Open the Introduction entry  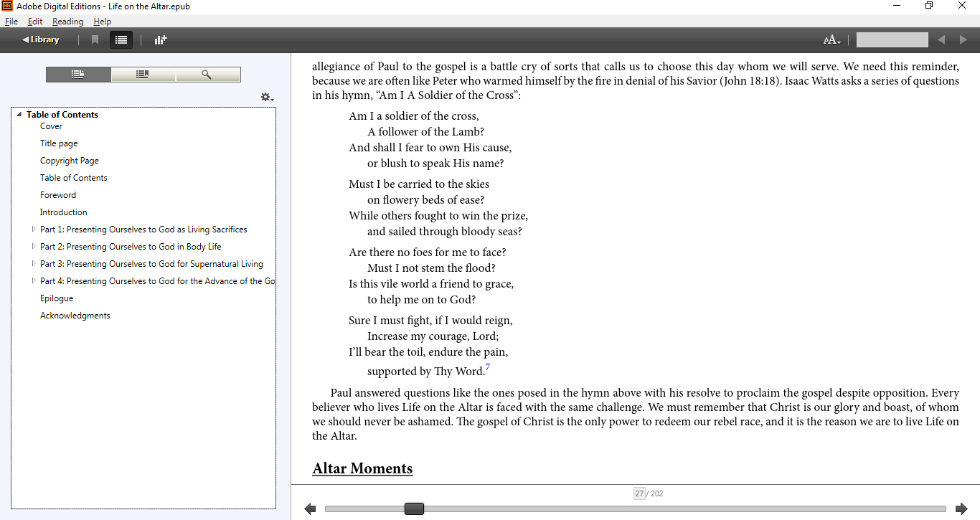pos(64,212)
